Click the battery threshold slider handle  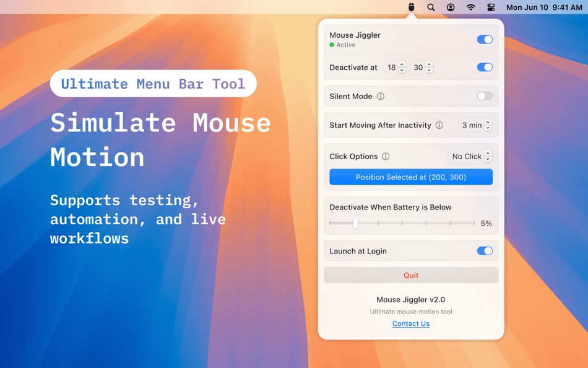(x=355, y=223)
